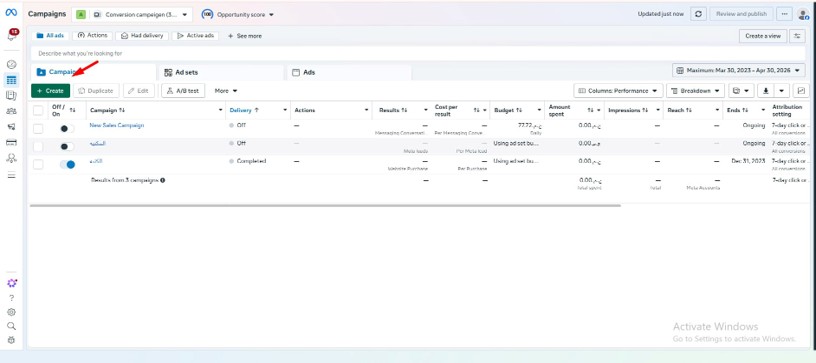Open the Columns: Performance dropdown
The image size is (816, 363).
(x=618, y=90)
